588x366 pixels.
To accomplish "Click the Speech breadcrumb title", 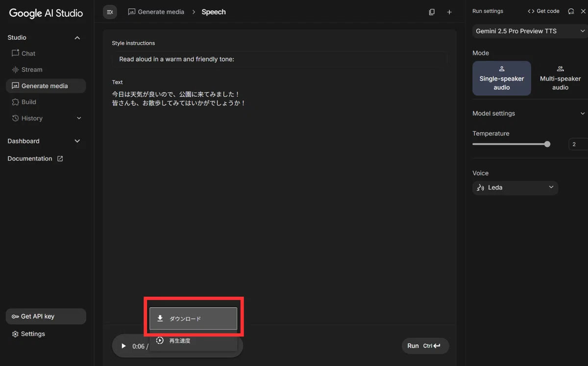I will 214,12.
